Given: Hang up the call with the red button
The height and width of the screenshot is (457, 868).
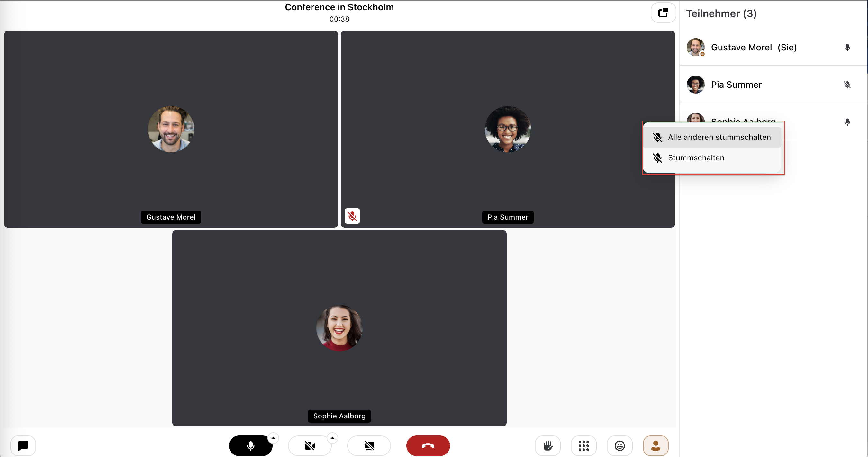Looking at the screenshot, I should coord(428,445).
